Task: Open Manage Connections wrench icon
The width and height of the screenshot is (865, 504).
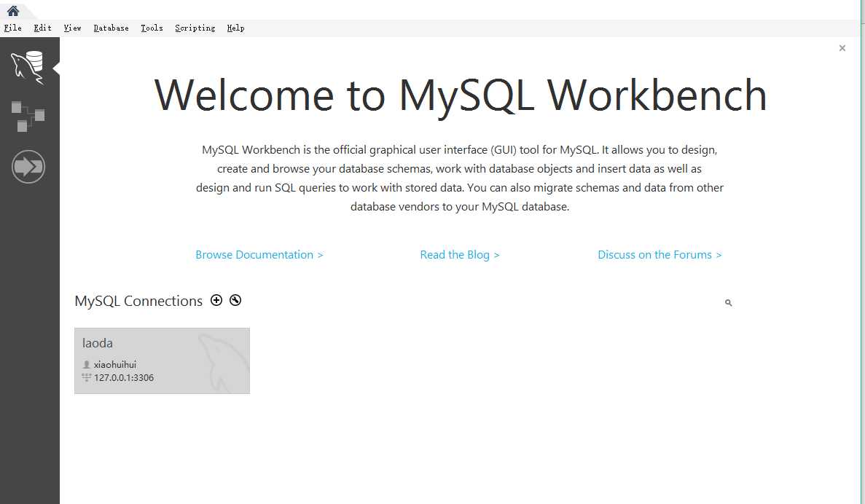Action: tap(235, 300)
